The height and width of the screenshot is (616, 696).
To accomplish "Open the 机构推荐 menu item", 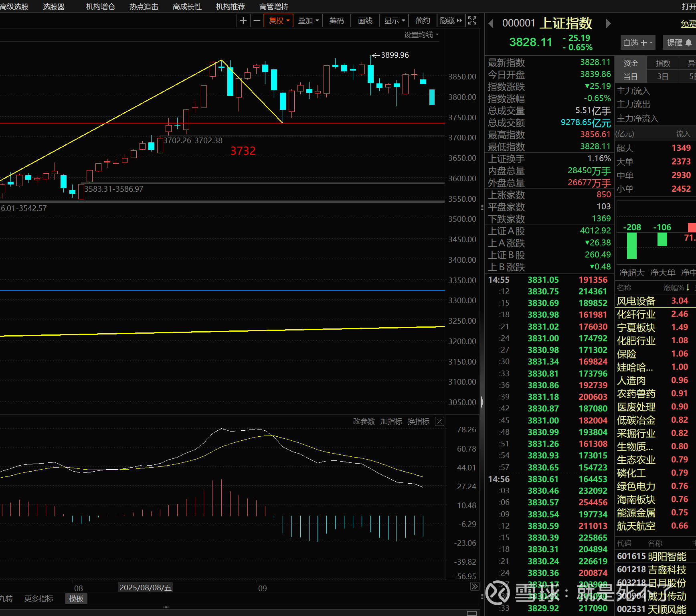I will [231, 6].
